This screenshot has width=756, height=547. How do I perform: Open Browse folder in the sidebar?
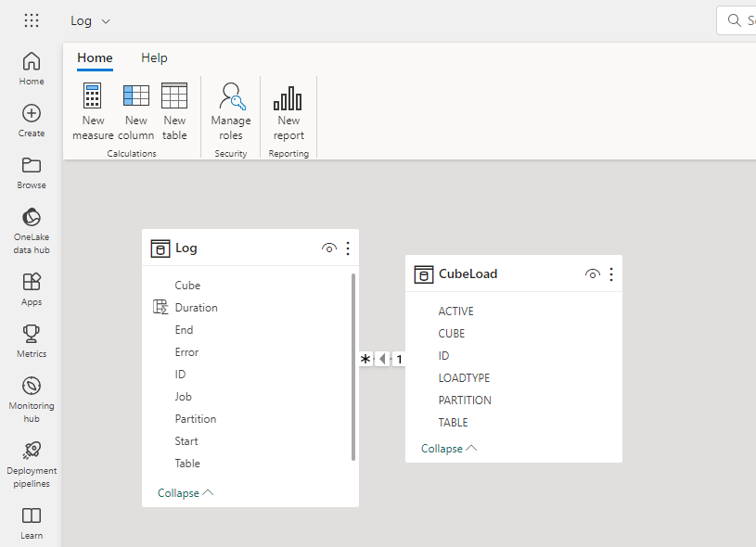click(32, 172)
